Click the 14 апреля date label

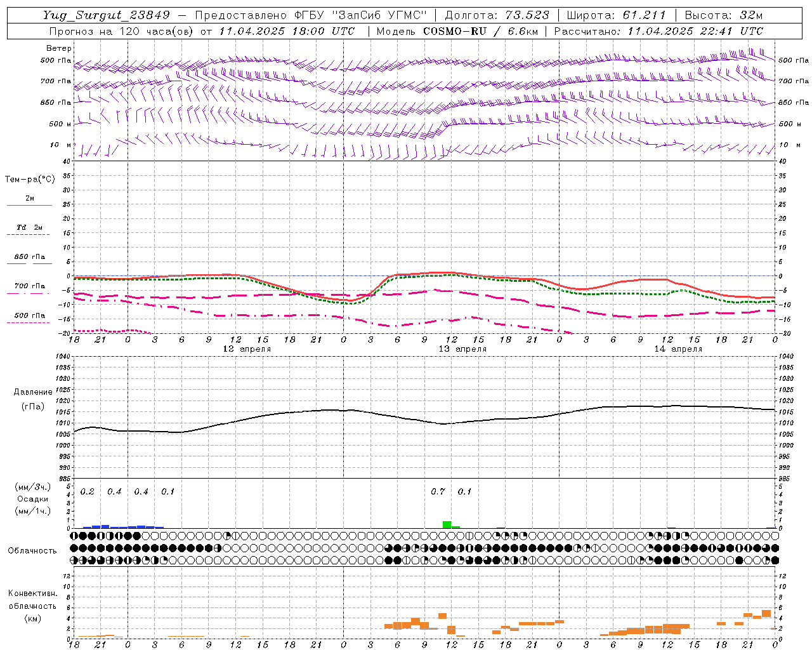point(678,349)
